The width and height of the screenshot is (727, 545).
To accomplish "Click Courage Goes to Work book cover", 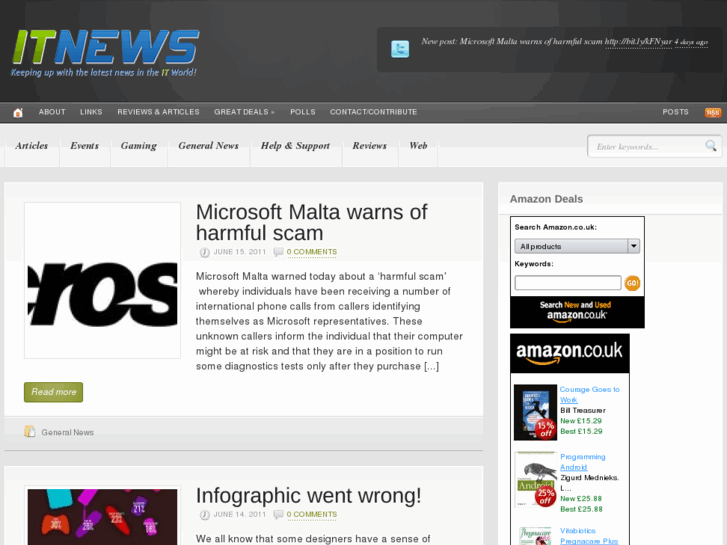I will point(536,412).
